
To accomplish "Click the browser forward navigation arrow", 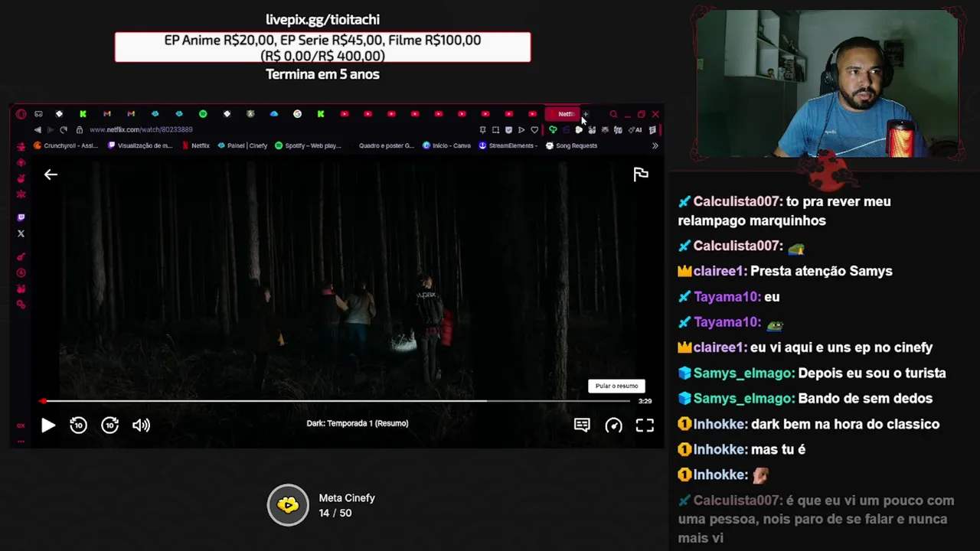I will [51, 130].
